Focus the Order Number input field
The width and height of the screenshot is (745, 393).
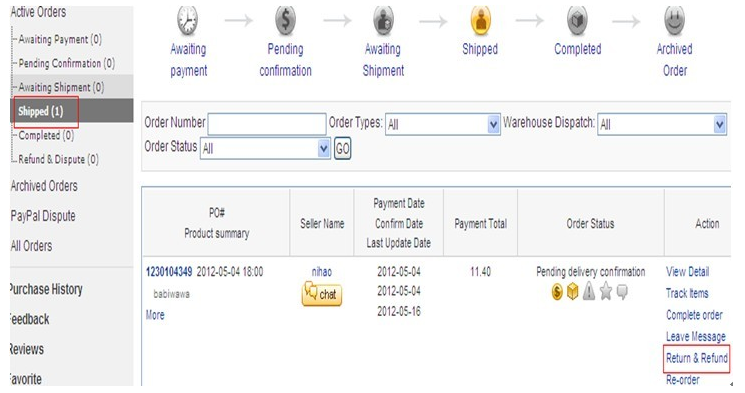point(267,125)
